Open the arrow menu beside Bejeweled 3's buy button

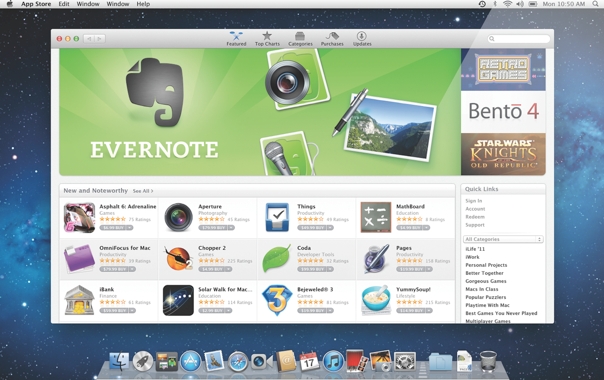(330, 311)
